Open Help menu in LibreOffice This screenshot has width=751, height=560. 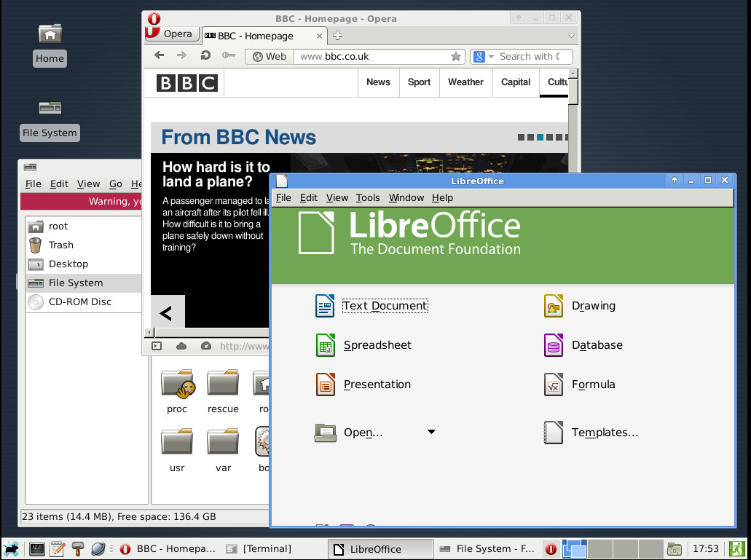[x=442, y=197]
